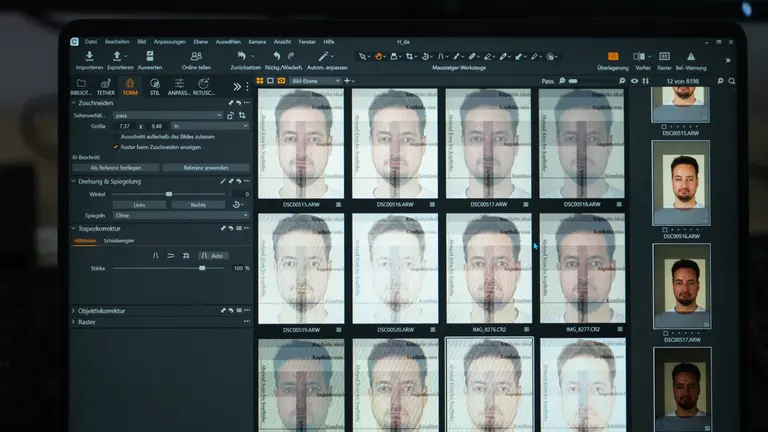This screenshot has height=432, width=768.
Task: Click the Importieren toolbar icon
Action: coord(89,56)
